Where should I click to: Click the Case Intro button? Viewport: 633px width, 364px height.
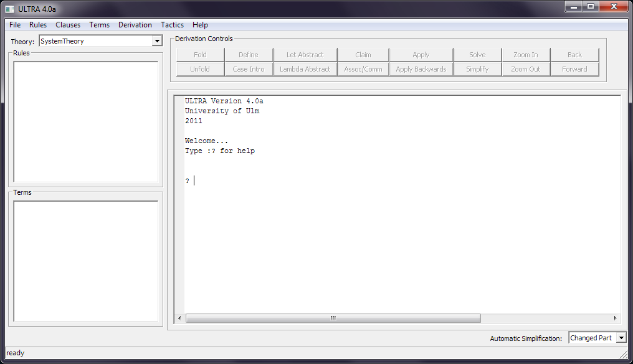[249, 69]
